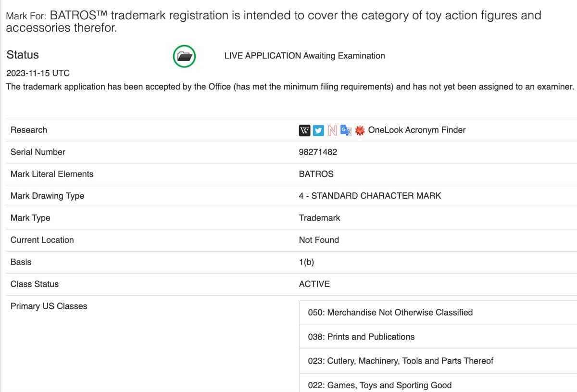Click the Not Found current location value
Viewport: 577px width, 392px height.
pos(319,240)
